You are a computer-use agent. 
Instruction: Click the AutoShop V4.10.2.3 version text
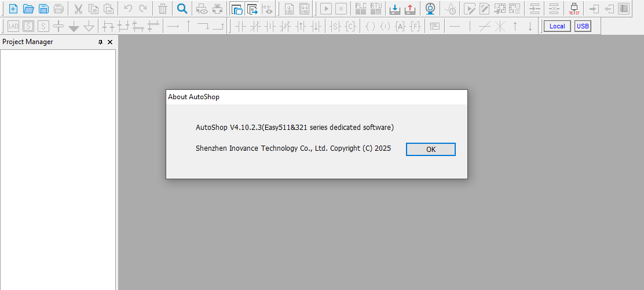point(295,128)
